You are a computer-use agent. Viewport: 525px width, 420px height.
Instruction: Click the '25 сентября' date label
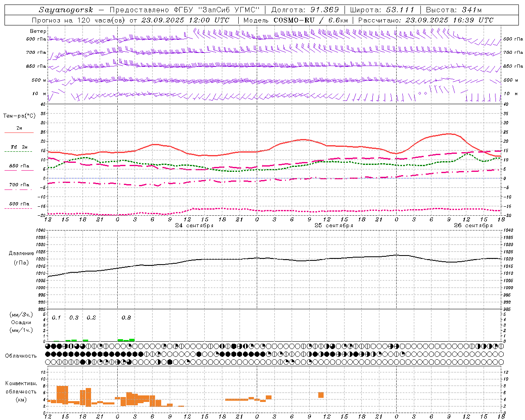[334, 226]
